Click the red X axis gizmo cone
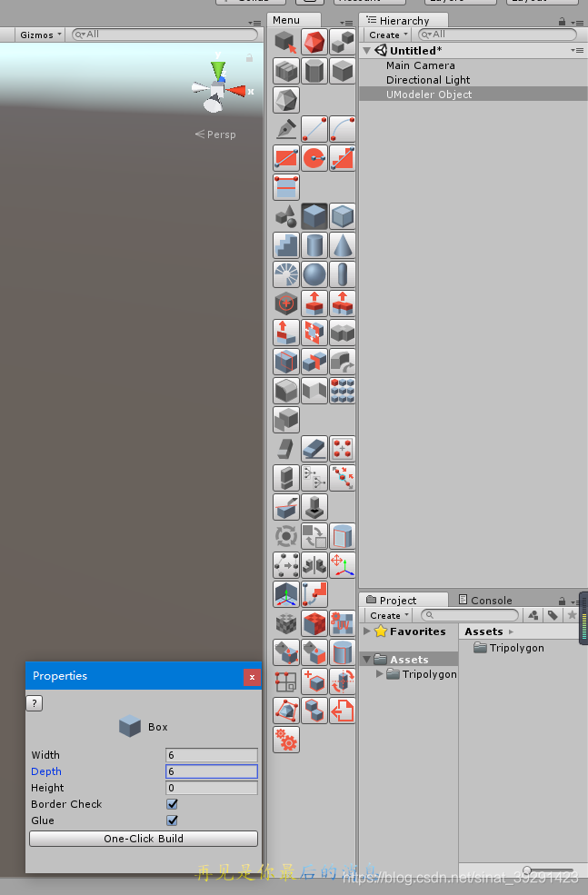This screenshot has width=588, height=895. tap(235, 91)
